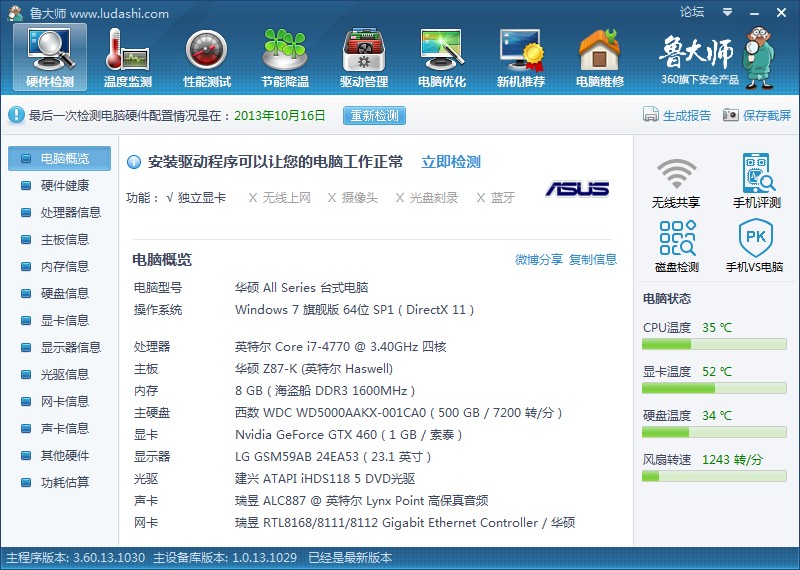
Task: Click 生成报告 to generate report
Action: pyautogui.click(x=677, y=115)
